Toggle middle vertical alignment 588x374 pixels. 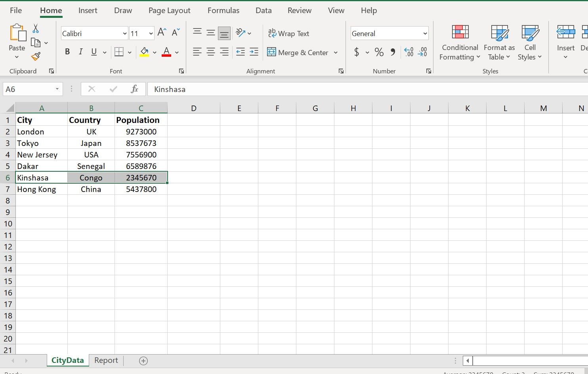point(211,33)
